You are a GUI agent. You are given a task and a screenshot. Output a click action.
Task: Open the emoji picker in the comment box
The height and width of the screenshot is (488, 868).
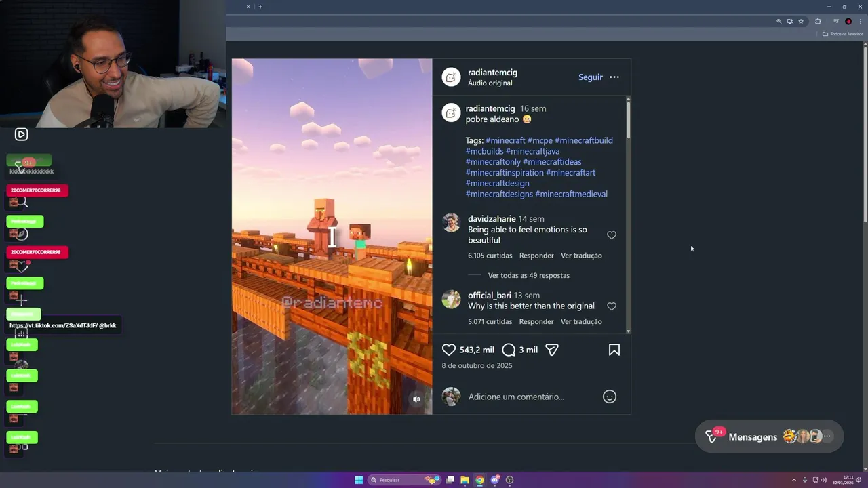coord(610,396)
